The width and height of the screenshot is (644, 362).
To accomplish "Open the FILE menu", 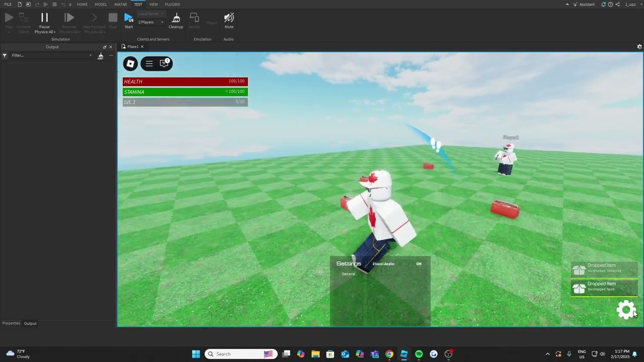I will pyautogui.click(x=8, y=5).
